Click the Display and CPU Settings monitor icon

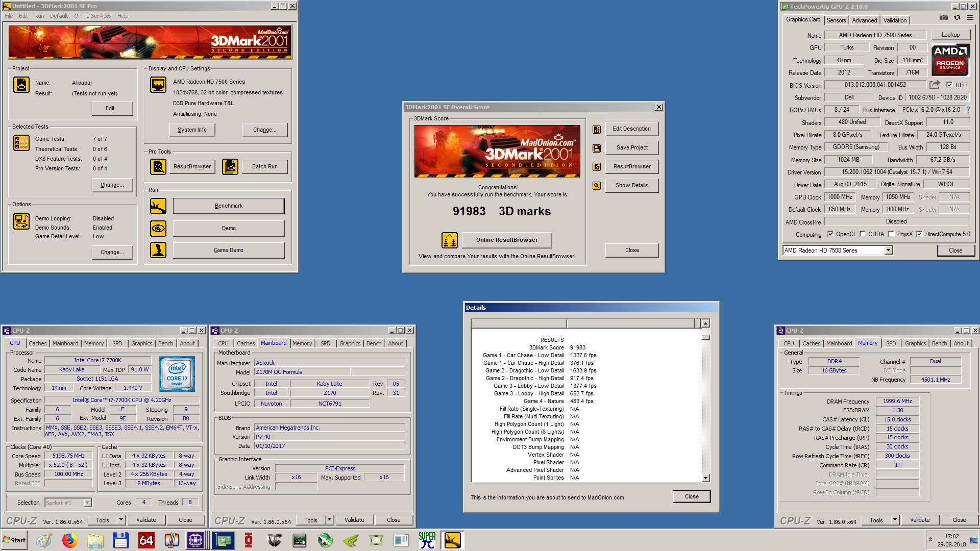point(158,85)
